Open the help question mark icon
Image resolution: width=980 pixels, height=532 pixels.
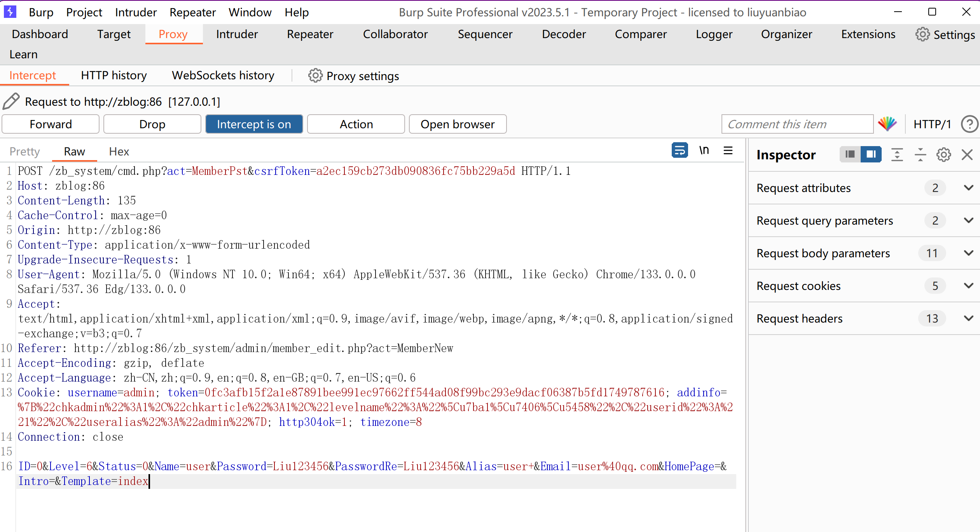(969, 124)
